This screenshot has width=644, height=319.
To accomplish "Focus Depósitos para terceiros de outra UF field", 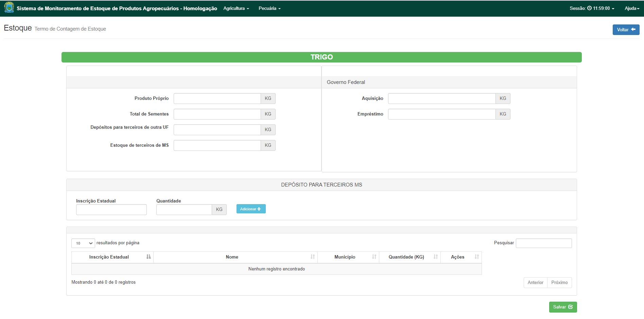I will coord(217,130).
